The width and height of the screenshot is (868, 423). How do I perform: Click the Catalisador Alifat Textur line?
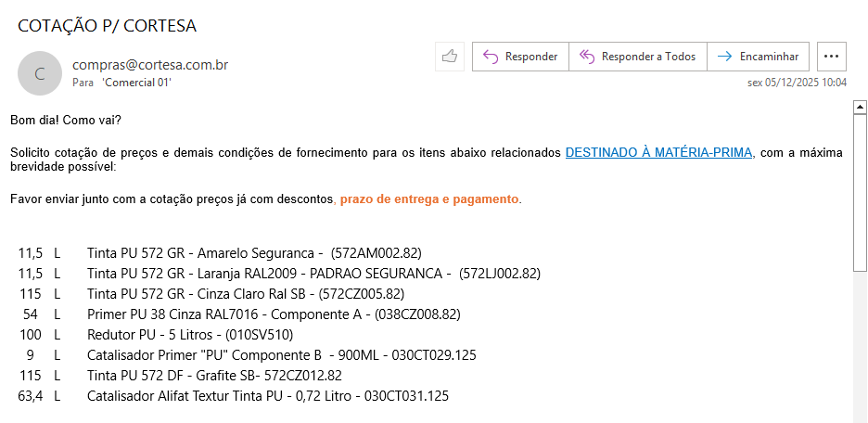click(268, 396)
